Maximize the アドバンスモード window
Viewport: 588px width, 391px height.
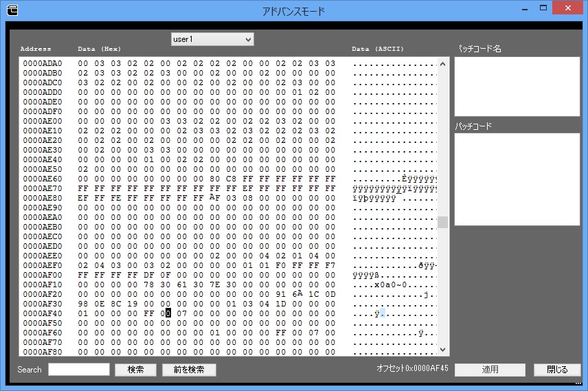tap(543, 8)
